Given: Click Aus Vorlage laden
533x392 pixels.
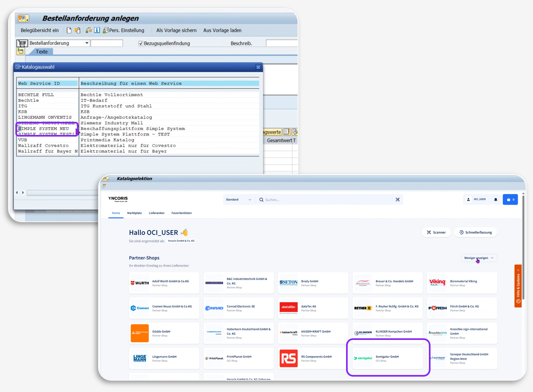Looking at the screenshot, I should tap(222, 30).
